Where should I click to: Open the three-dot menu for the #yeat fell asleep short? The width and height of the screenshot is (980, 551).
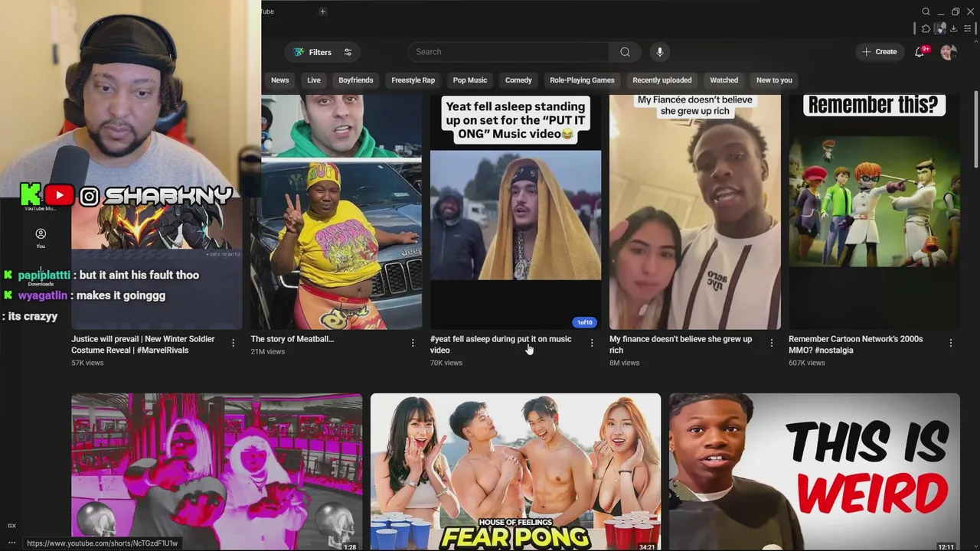(592, 343)
